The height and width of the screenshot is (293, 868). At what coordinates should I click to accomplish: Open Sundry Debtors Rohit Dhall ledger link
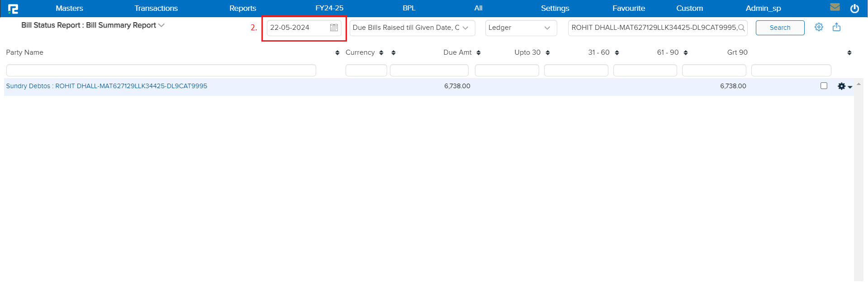point(107,86)
